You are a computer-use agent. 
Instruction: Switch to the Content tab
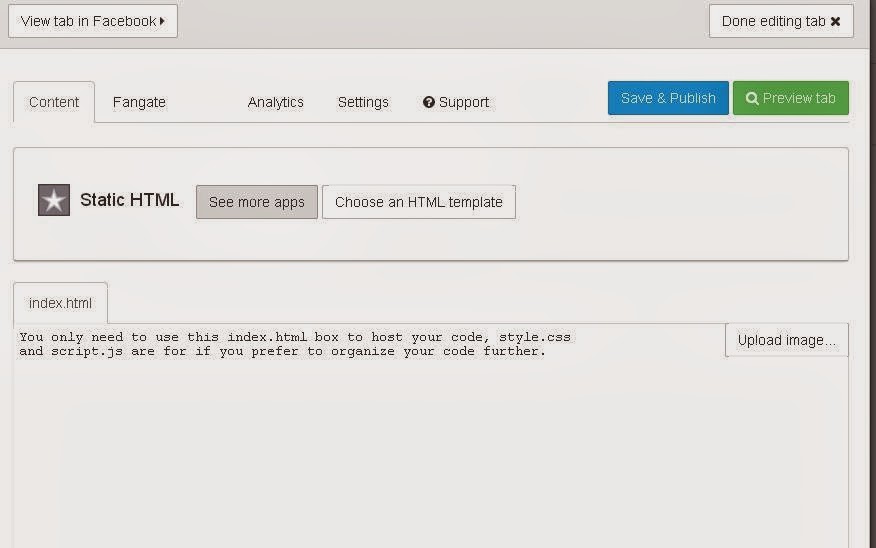54,102
